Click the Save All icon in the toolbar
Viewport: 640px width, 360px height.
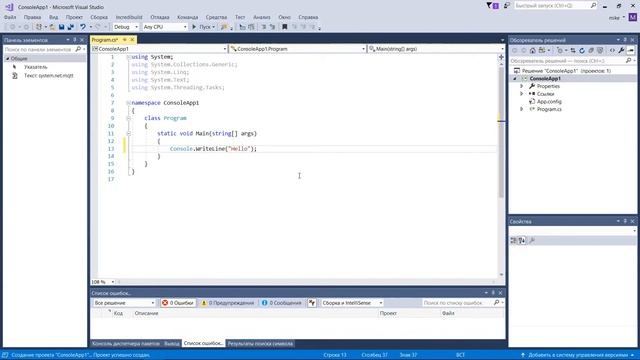(71, 27)
